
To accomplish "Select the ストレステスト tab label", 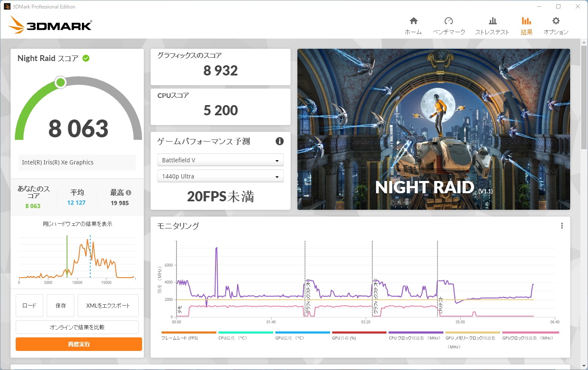I will click(x=492, y=32).
